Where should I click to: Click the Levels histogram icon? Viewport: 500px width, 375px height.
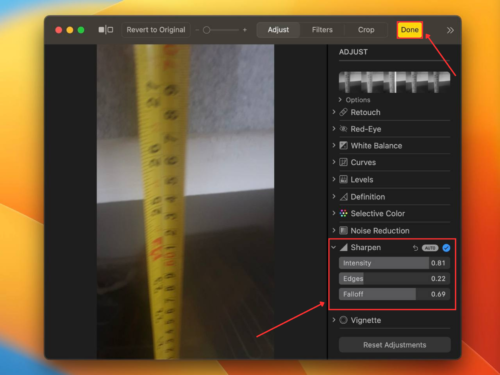pos(343,179)
